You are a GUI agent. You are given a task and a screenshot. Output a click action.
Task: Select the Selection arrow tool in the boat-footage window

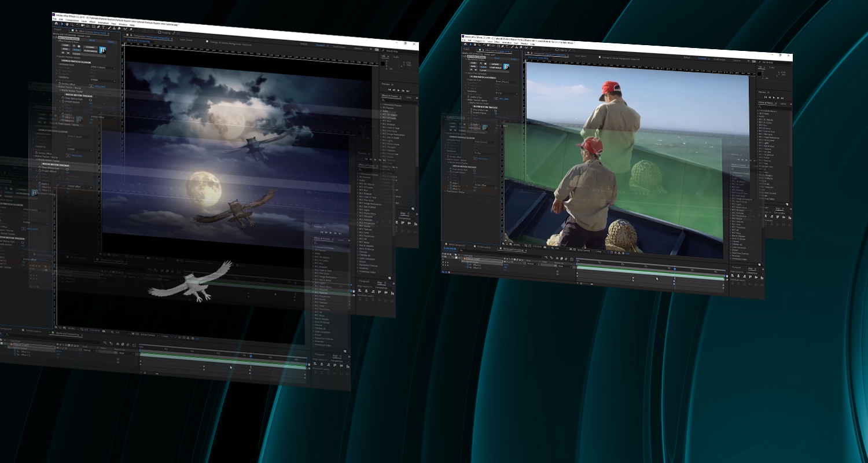(x=470, y=45)
